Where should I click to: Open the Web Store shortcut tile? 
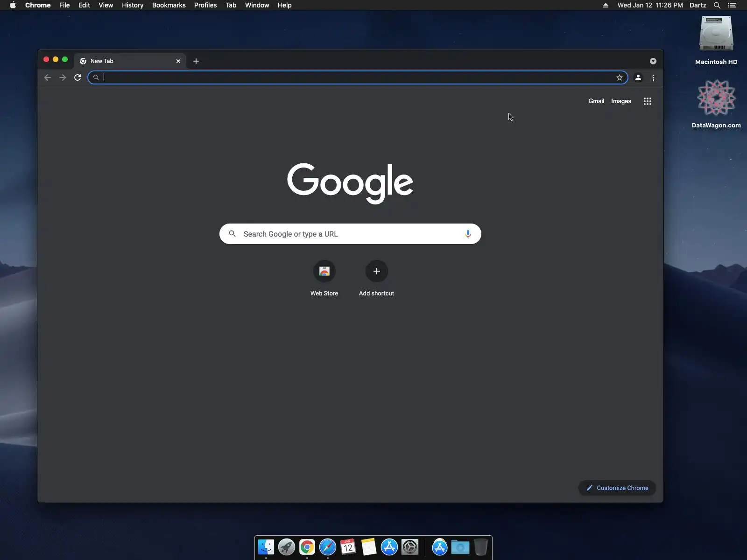point(324,279)
